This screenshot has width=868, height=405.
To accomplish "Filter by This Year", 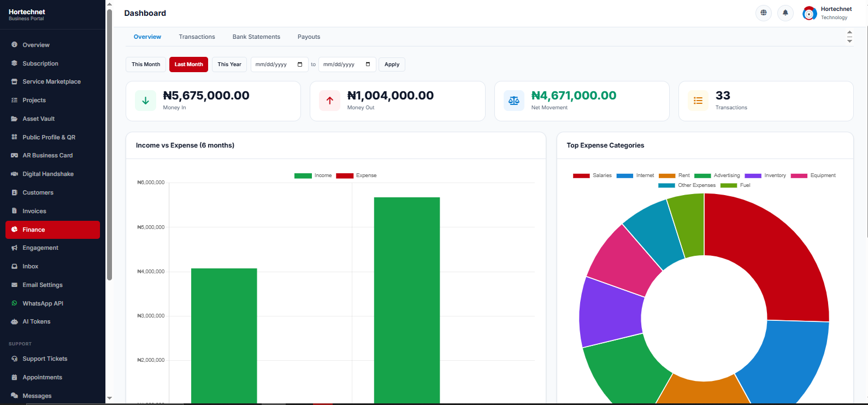I will pos(229,64).
